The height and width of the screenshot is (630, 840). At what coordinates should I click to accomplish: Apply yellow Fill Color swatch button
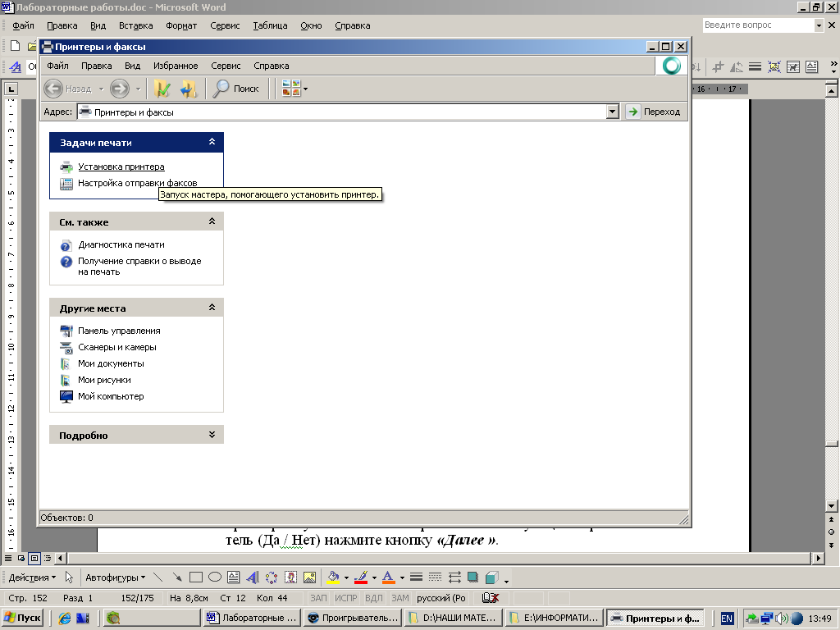point(333,577)
